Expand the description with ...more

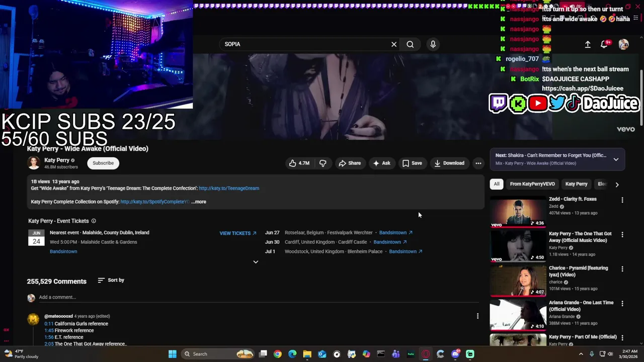(199, 202)
